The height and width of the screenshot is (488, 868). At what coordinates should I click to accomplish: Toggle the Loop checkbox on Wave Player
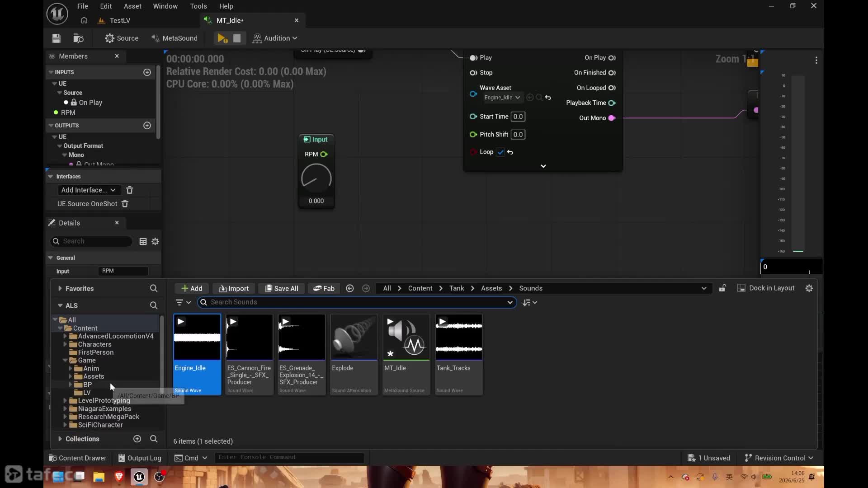coord(500,152)
